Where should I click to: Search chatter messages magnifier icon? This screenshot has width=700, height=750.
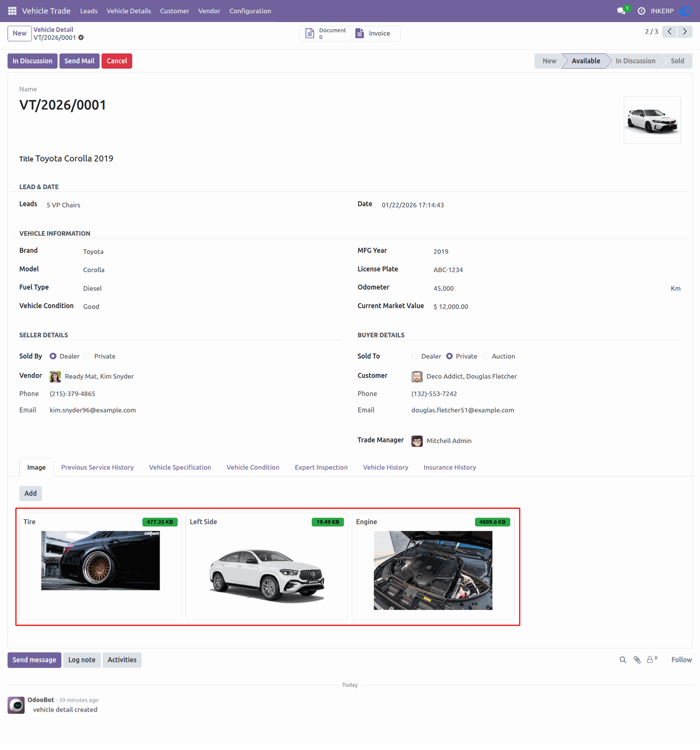pyautogui.click(x=623, y=660)
